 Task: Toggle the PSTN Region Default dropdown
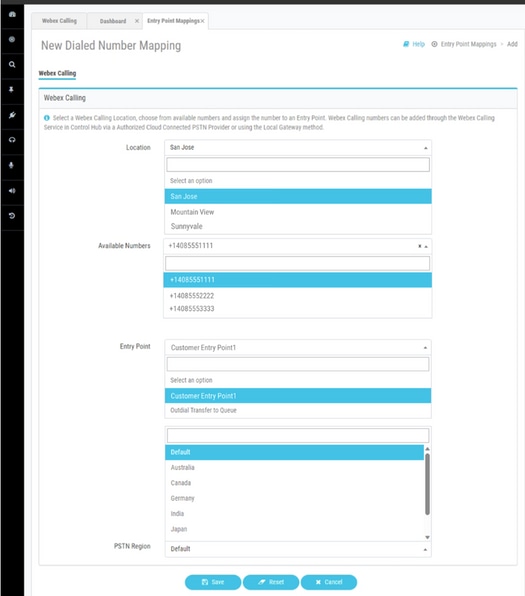pos(298,549)
